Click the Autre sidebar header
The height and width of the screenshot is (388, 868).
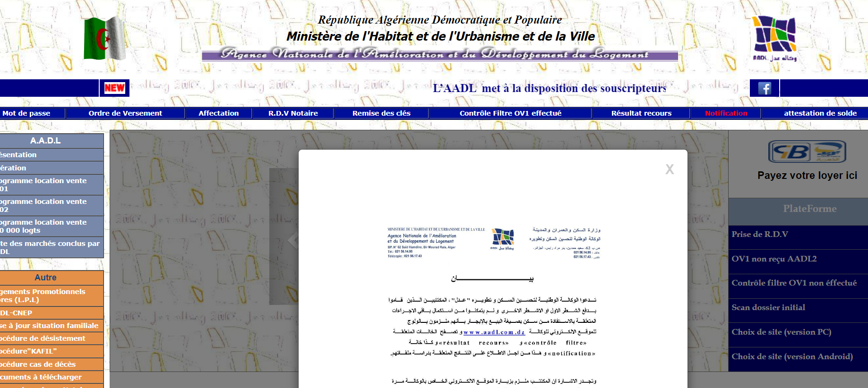click(45, 278)
